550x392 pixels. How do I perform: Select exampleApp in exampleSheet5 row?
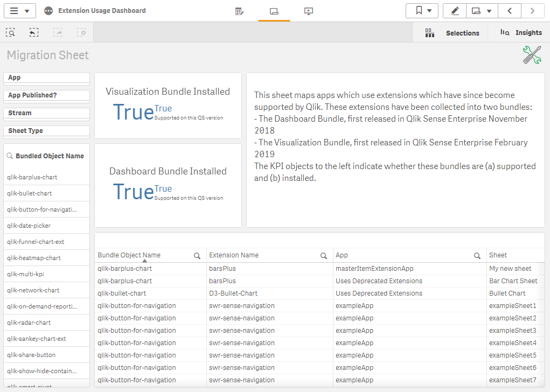pos(410,355)
